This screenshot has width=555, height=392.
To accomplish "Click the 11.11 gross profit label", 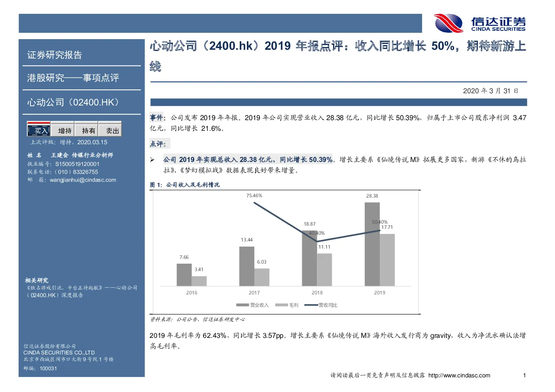I will click(x=324, y=247).
